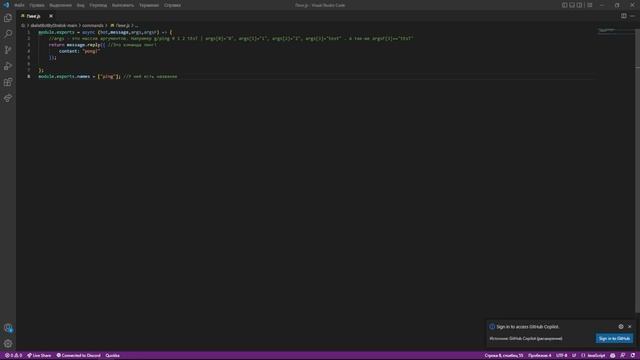640x360 pixels.
Task: Open the Extensions view
Action: click(8, 82)
